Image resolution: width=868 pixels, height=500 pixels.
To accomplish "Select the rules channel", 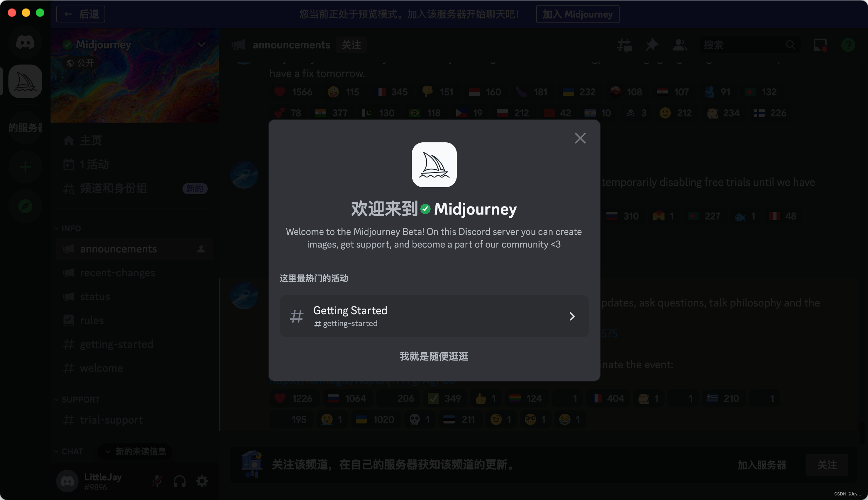I will 135,320.
